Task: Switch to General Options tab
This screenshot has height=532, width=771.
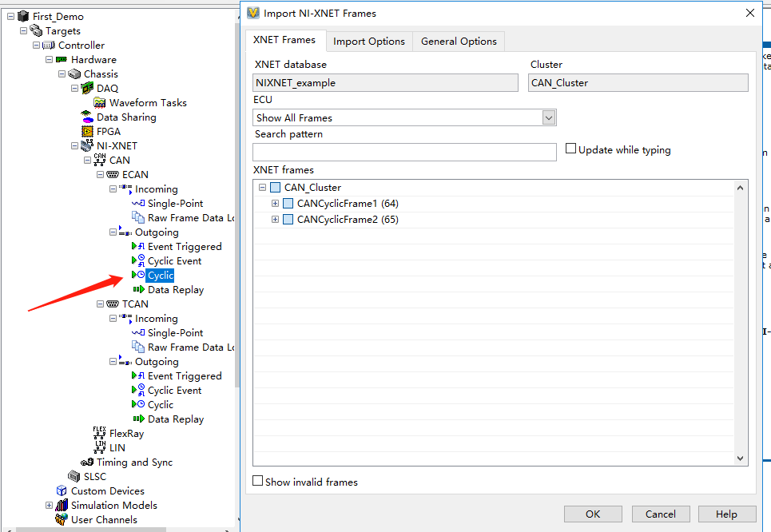Action: coord(459,42)
